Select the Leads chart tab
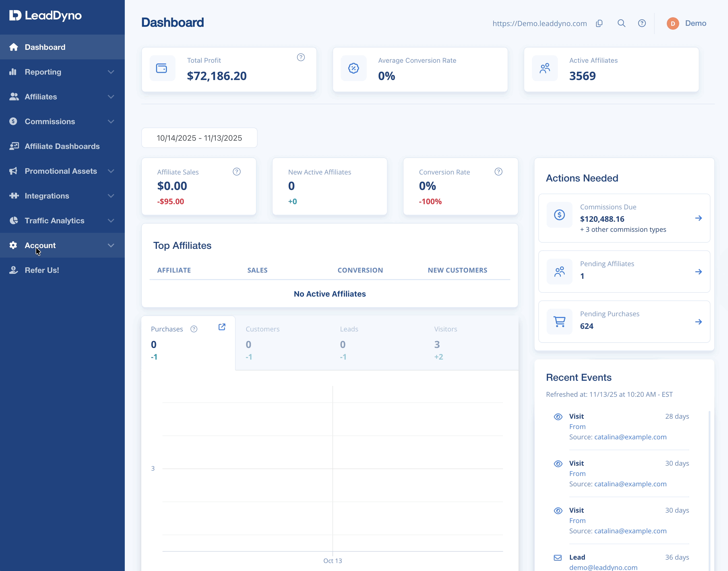The image size is (728, 571). pos(377,343)
